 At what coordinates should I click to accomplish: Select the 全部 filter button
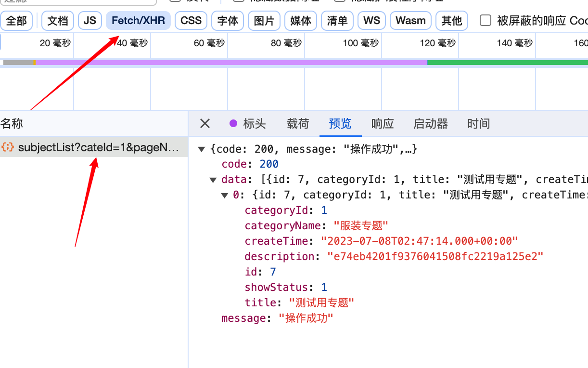click(16, 21)
